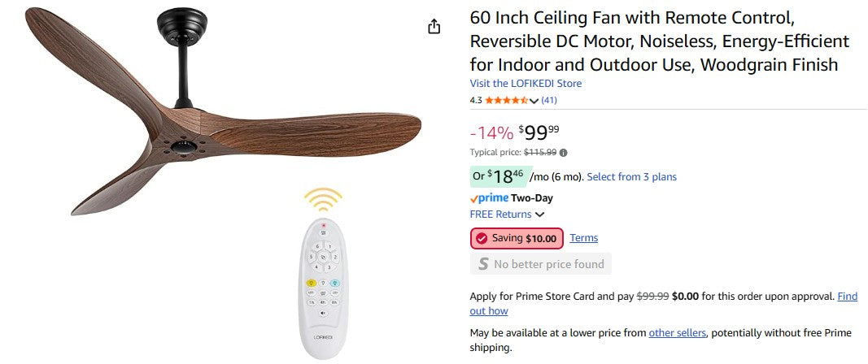
Task: Click the No better price found text
Action: point(548,264)
